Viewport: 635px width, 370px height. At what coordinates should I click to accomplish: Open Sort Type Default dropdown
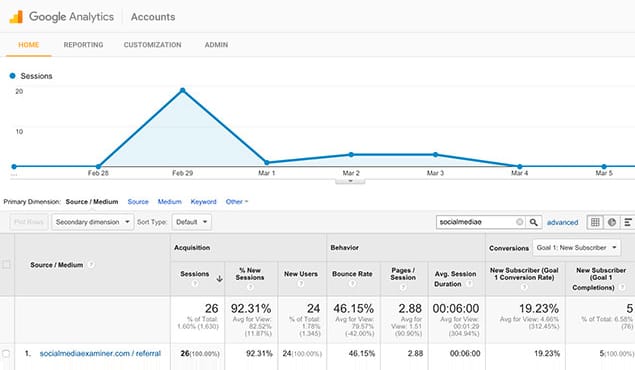(192, 222)
